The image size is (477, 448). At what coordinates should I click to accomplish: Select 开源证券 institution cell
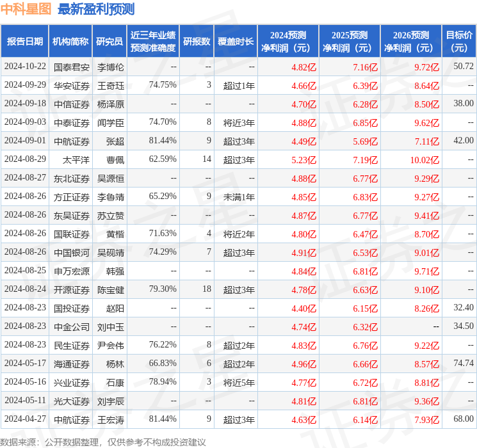(72, 290)
